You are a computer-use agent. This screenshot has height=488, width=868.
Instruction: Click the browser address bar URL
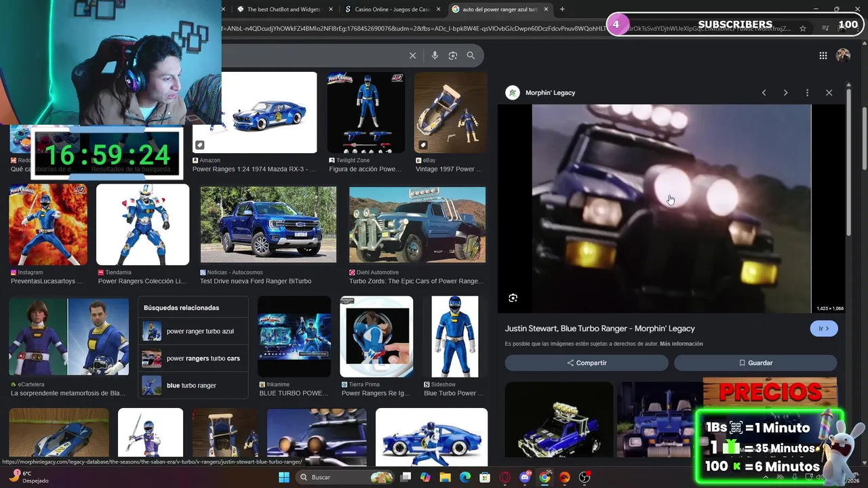pyautogui.click(x=509, y=28)
